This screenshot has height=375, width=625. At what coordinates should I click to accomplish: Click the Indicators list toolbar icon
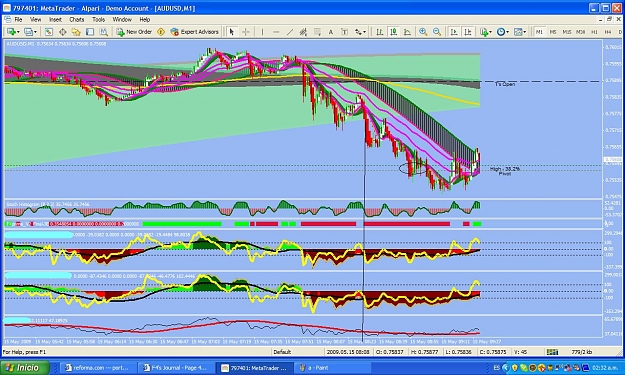point(483,32)
